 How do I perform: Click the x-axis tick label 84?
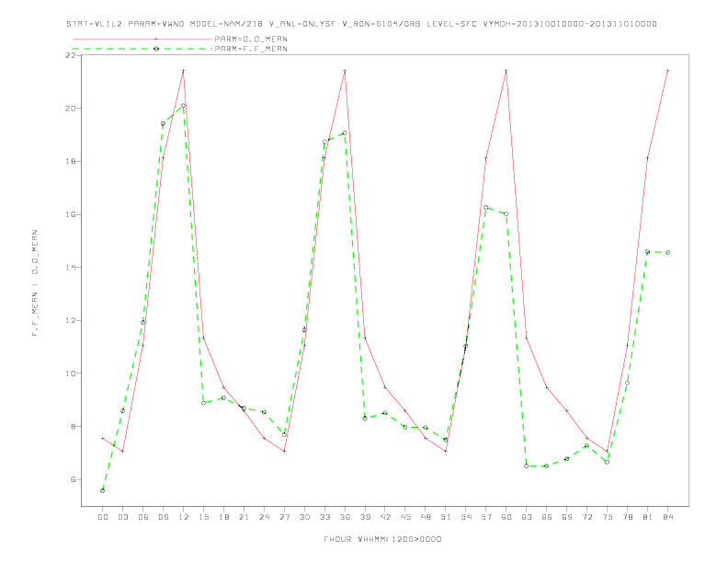[667, 517]
